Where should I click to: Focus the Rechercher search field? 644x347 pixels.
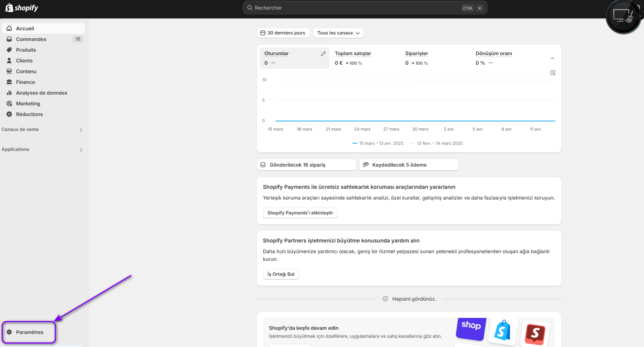point(365,8)
